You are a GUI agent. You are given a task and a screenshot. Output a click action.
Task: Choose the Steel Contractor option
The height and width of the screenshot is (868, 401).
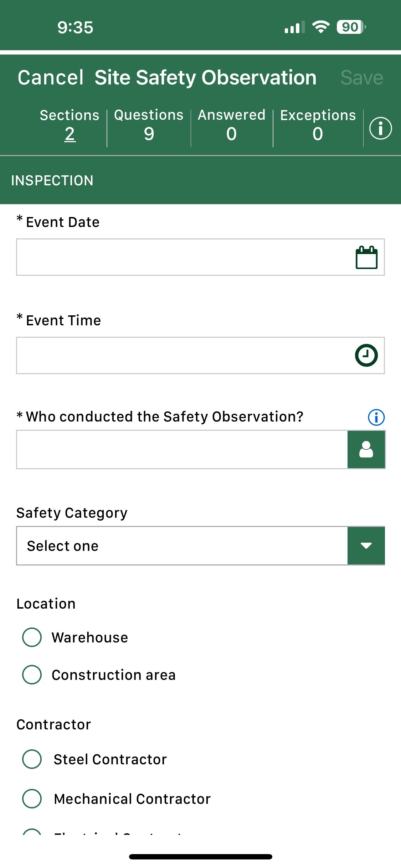(32, 759)
